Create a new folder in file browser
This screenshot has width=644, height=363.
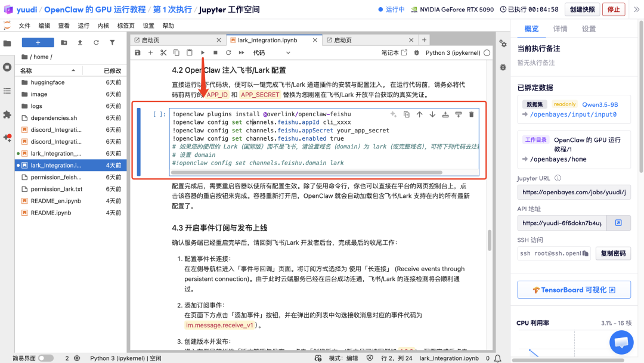(x=64, y=42)
